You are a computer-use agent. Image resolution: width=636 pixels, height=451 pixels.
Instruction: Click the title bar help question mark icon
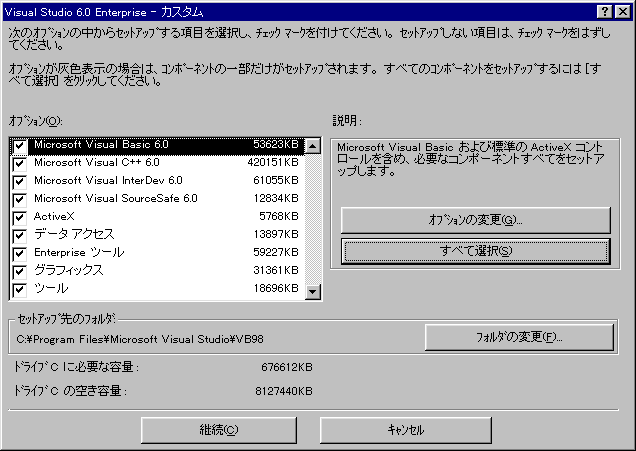coord(605,12)
